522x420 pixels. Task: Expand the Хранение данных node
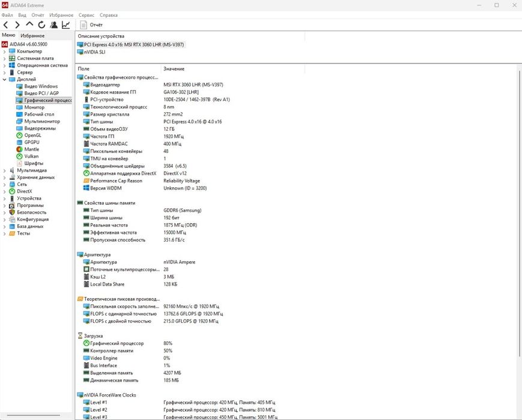tap(4, 178)
